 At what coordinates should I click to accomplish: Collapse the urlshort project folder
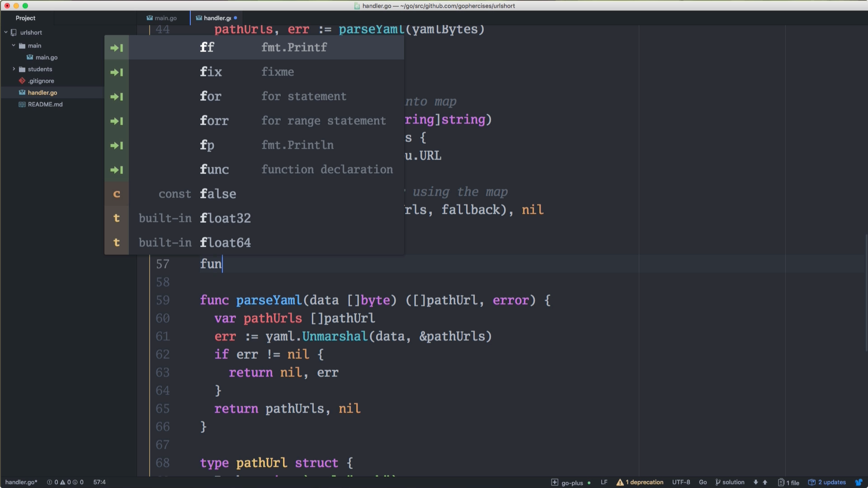coord(5,32)
